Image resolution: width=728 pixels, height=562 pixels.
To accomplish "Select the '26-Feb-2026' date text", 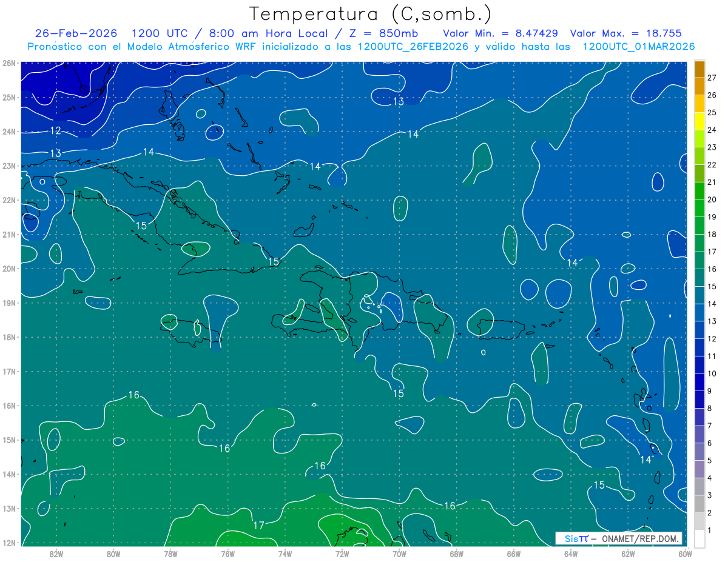I will (76, 33).
